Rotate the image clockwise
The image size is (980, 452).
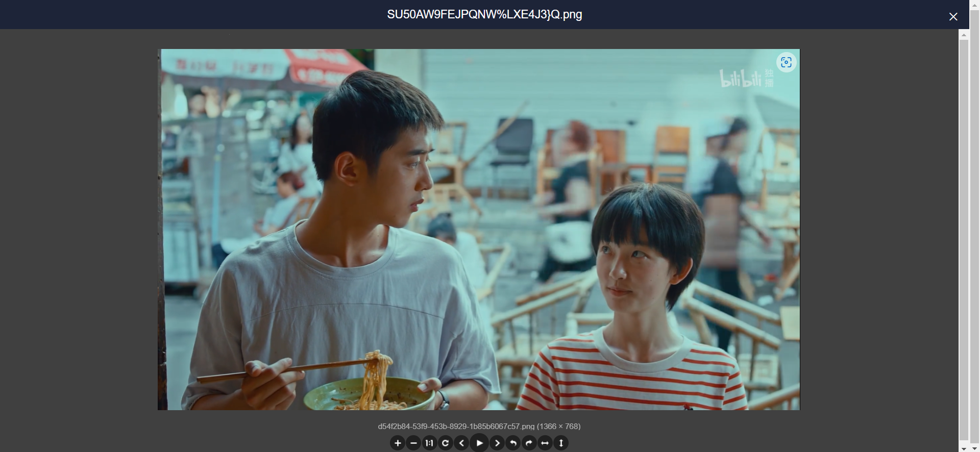point(529,443)
